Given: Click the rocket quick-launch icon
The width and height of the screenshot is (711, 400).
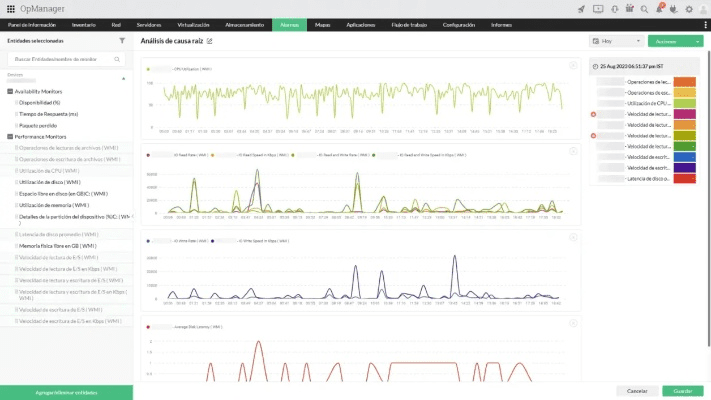Looking at the screenshot, I should click(x=582, y=9).
